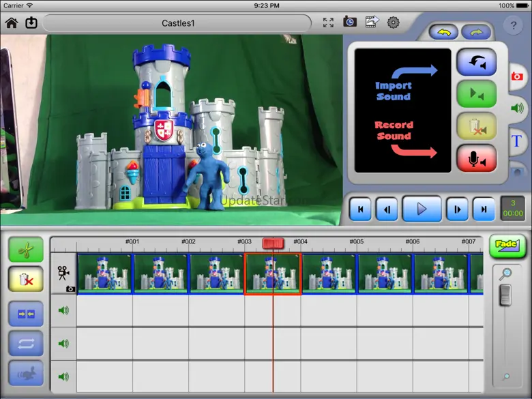Tap the green play sound clip button
This screenshot has height=399, width=532.
(477, 93)
